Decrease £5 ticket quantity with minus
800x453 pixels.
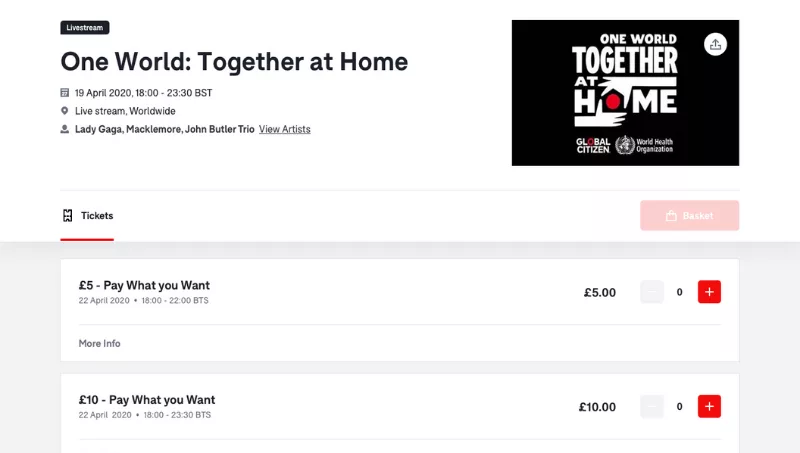click(651, 292)
